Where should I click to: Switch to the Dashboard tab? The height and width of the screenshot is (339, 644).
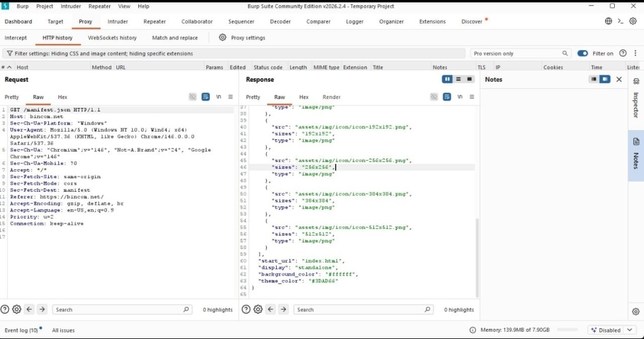(x=18, y=21)
